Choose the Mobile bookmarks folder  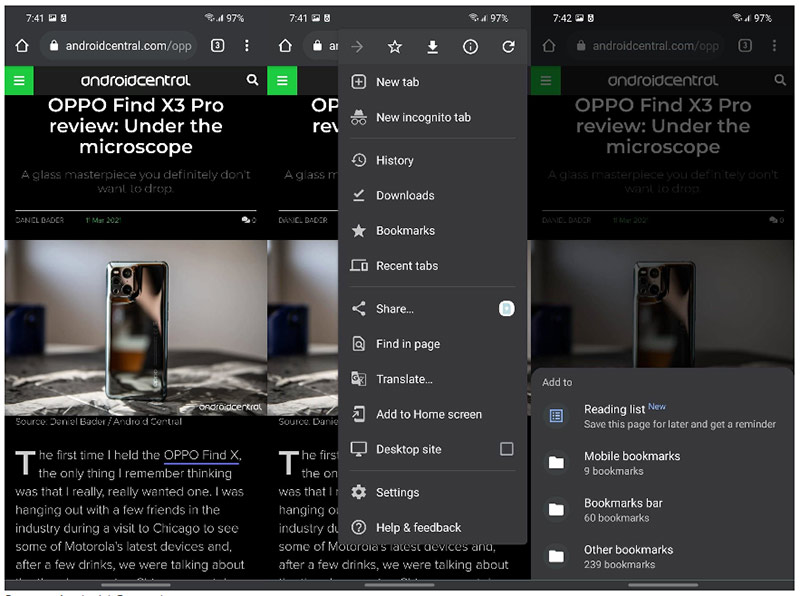(662, 463)
